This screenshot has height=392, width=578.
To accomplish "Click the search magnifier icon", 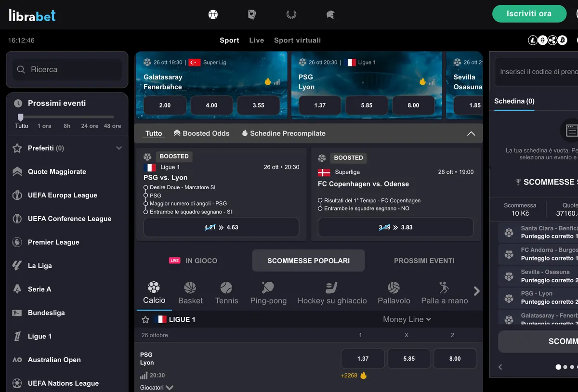I will pyautogui.click(x=21, y=69).
